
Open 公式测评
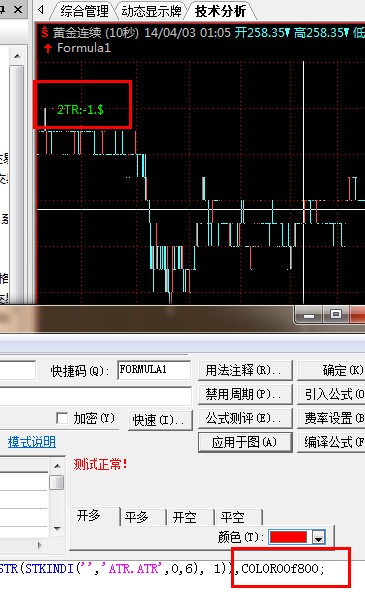245,418
